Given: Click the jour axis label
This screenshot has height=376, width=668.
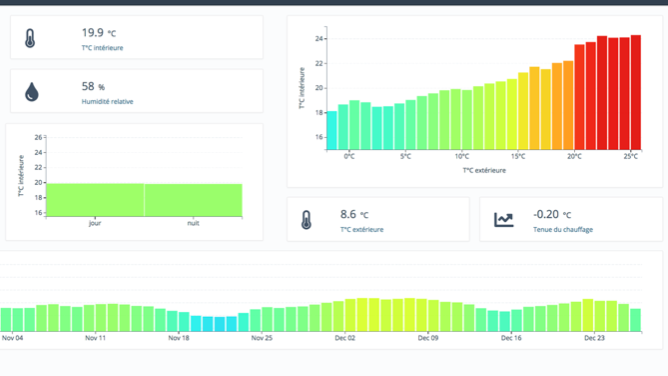Looking at the screenshot, I should tap(95, 223).
